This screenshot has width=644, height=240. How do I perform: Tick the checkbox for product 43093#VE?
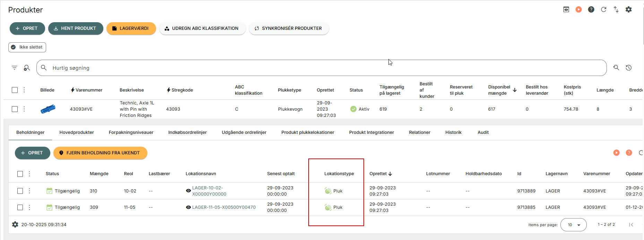[x=15, y=109]
